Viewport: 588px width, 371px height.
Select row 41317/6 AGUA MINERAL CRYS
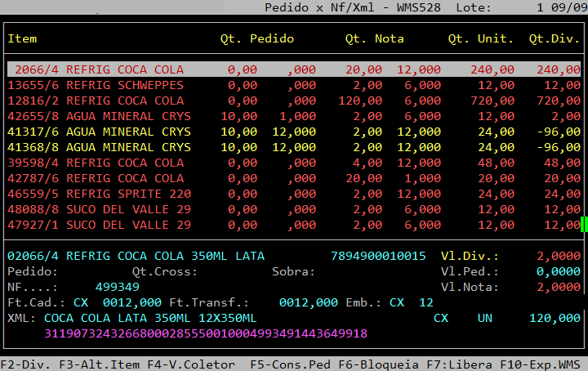pyautogui.click(x=294, y=132)
